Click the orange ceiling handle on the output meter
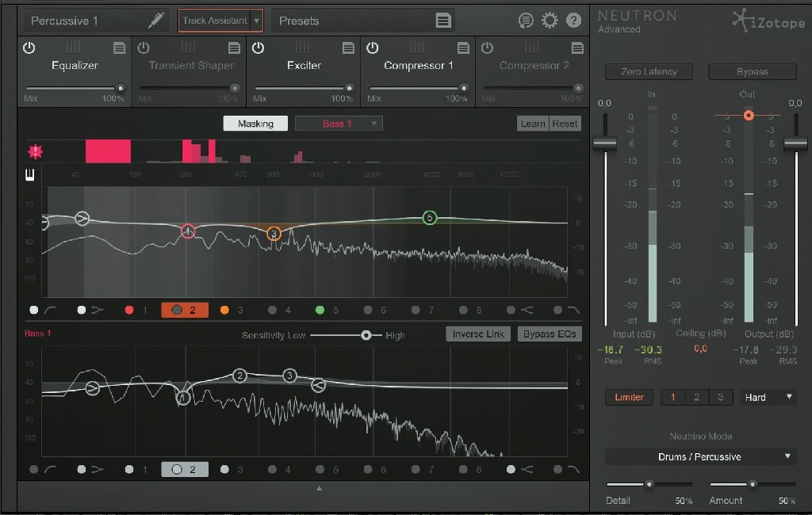 point(749,116)
